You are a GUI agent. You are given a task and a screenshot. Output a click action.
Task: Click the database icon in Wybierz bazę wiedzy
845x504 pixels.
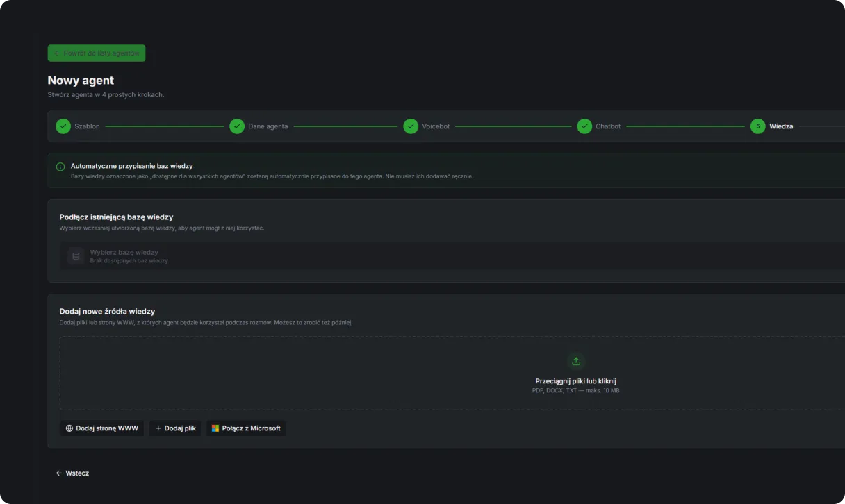[76, 256]
